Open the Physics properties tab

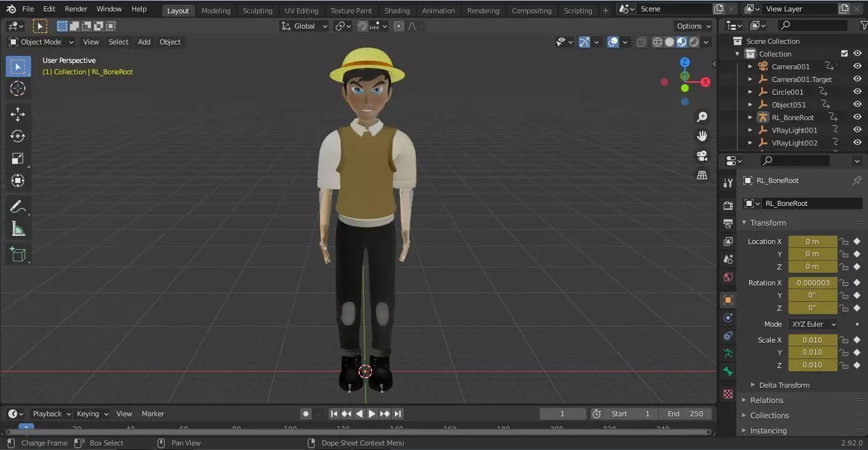pyautogui.click(x=728, y=317)
